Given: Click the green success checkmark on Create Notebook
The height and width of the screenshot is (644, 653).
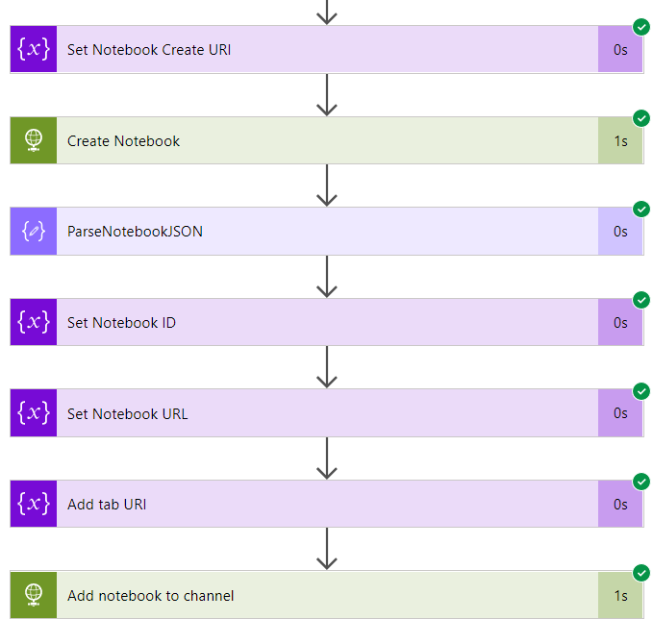Looking at the screenshot, I should [641, 118].
